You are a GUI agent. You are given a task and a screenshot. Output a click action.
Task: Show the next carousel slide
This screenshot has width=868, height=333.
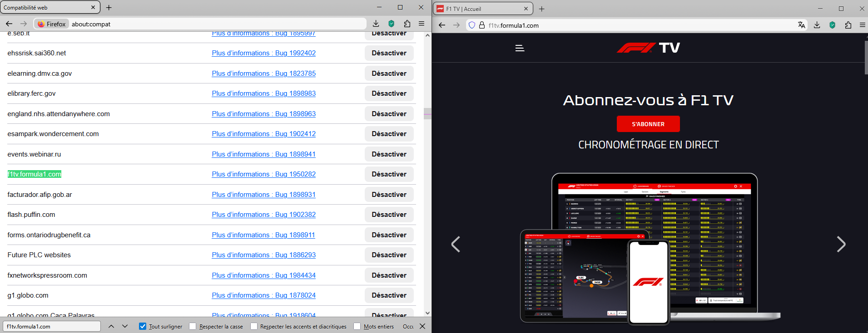841,244
